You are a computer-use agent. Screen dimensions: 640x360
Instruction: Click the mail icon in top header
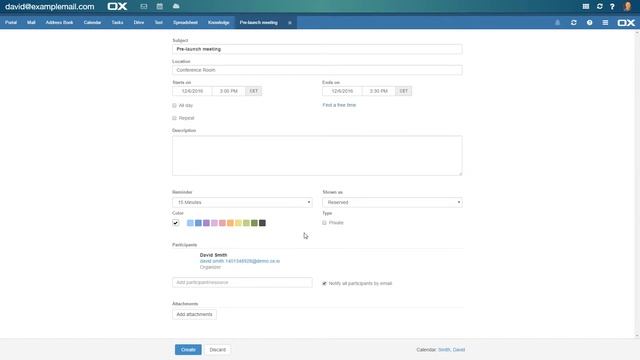[x=144, y=7]
